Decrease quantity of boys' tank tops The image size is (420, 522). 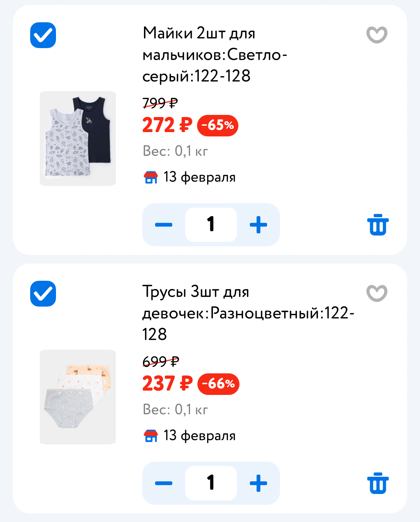coord(164,225)
